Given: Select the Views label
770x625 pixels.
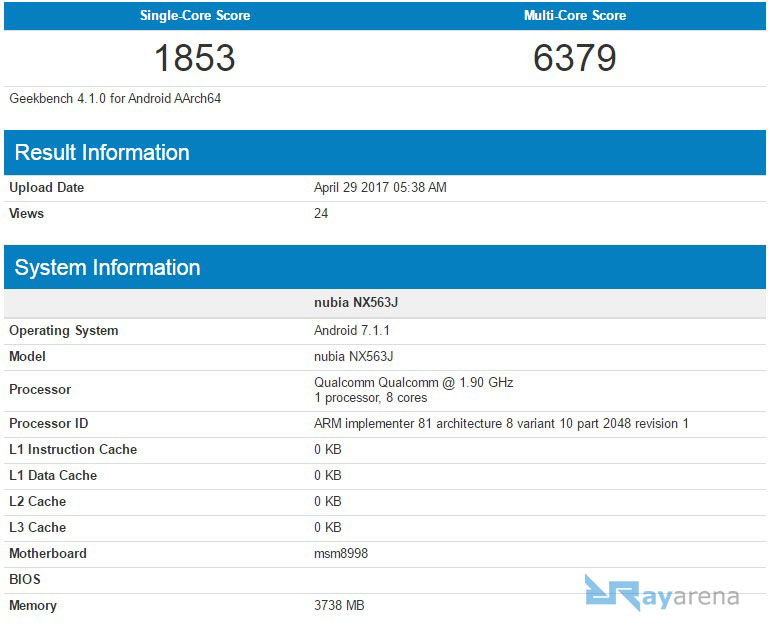Looking at the screenshot, I should (x=27, y=214).
